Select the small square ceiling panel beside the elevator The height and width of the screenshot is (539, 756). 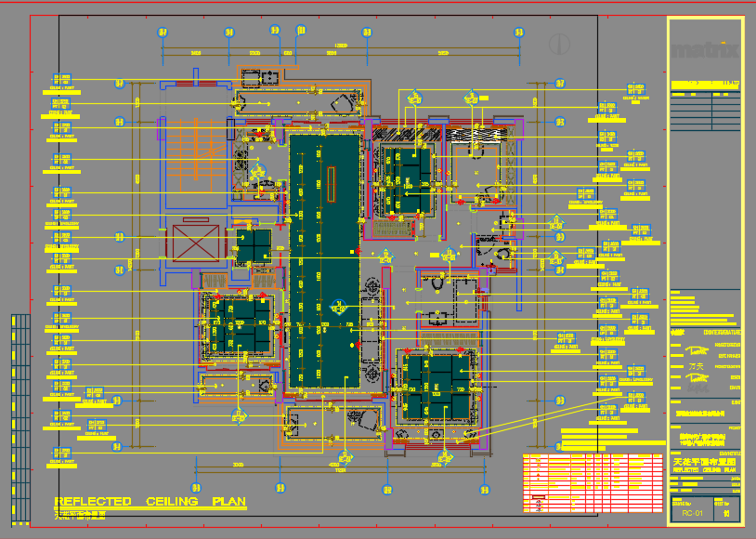254,246
